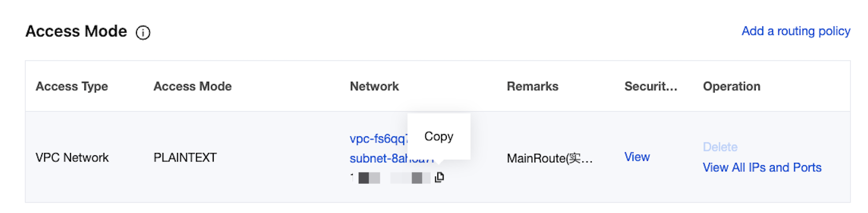This screenshot has height=213, width=868.
Task: Click the info icon beside Access Mode
Action: [143, 33]
